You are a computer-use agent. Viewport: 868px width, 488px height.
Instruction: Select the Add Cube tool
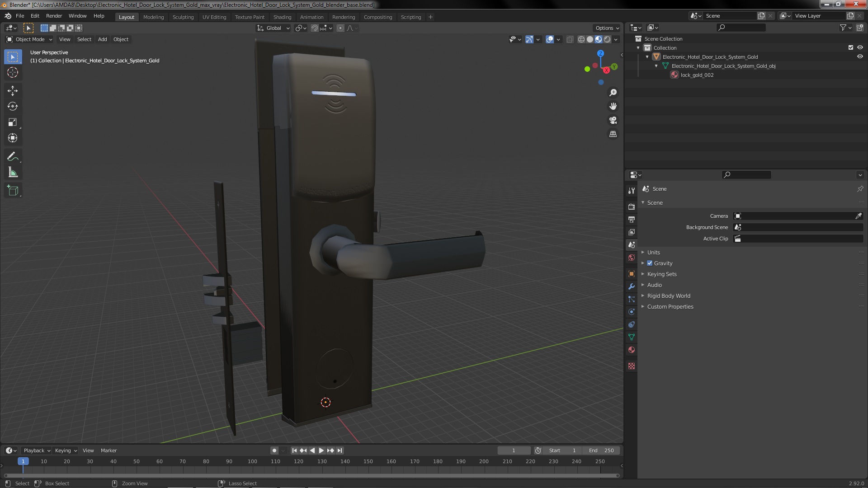point(13,190)
